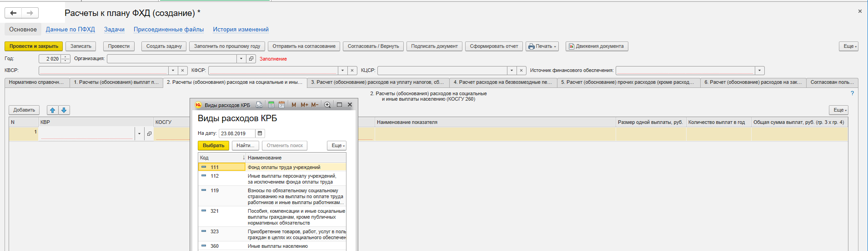
Task: Open the Нормативно справочн... tab
Action: [37, 82]
